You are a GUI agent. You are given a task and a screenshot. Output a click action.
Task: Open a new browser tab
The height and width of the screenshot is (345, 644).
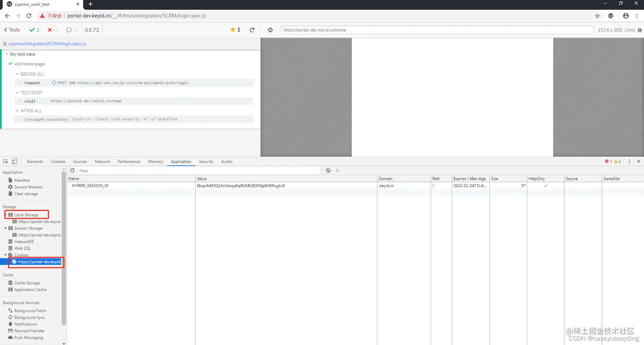coord(90,4)
